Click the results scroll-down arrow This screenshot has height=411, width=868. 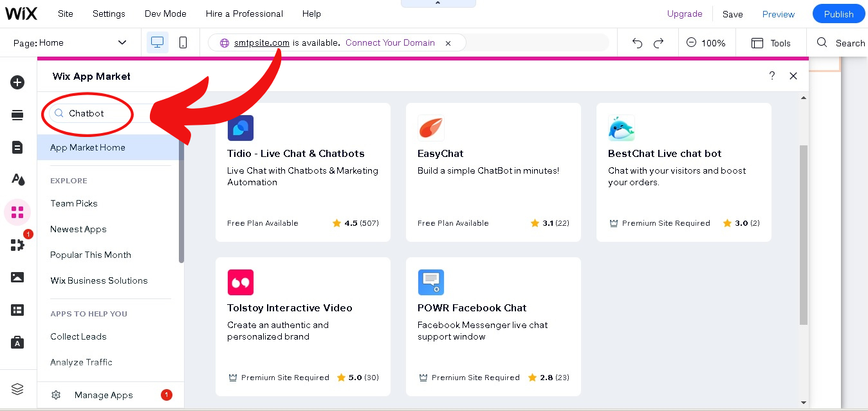click(804, 403)
